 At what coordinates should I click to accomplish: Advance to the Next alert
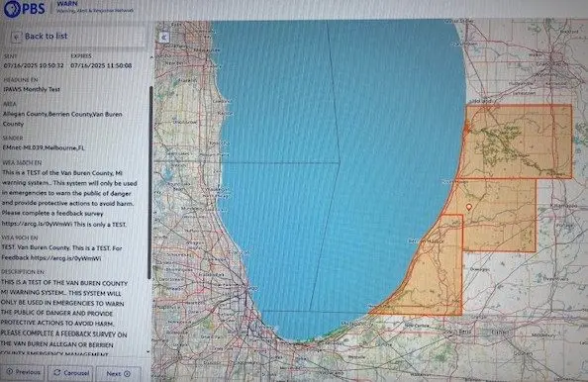coord(119,374)
